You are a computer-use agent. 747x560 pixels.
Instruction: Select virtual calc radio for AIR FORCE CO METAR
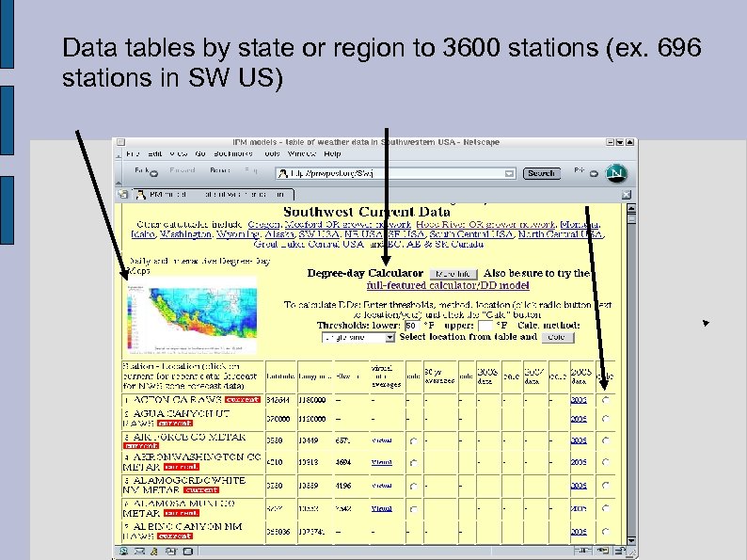coord(414,440)
